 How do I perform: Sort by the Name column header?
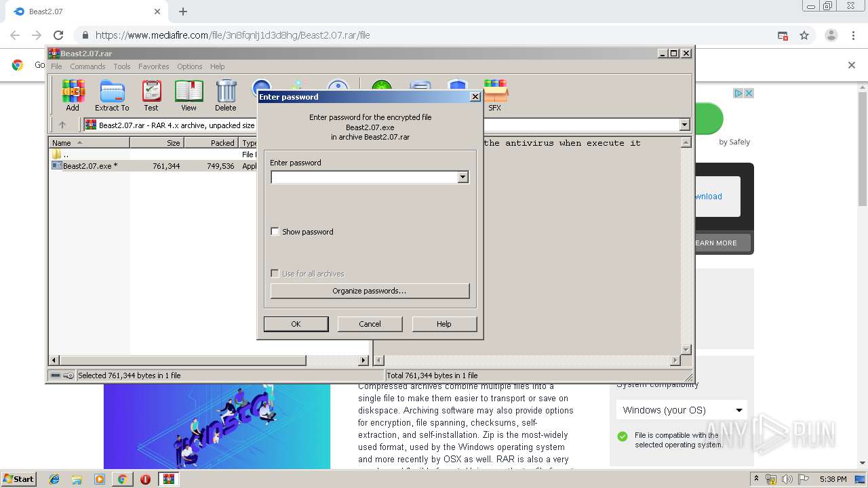tap(90, 143)
